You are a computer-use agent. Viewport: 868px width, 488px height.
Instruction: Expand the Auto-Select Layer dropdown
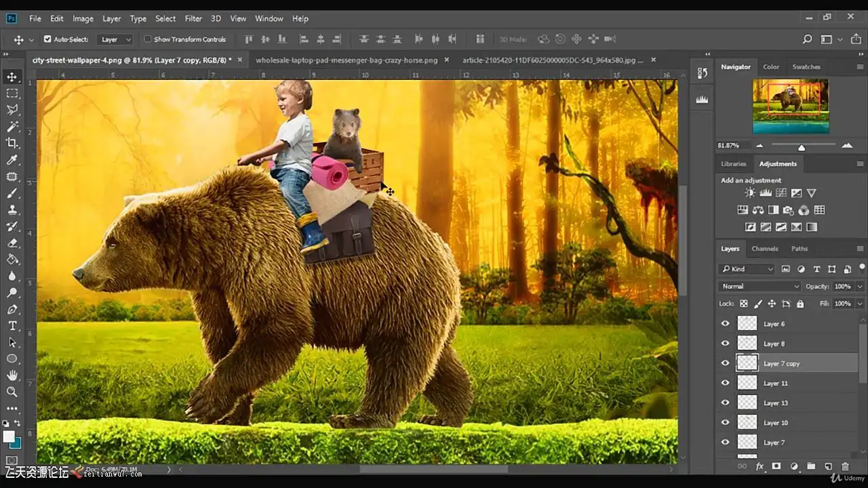(115, 39)
